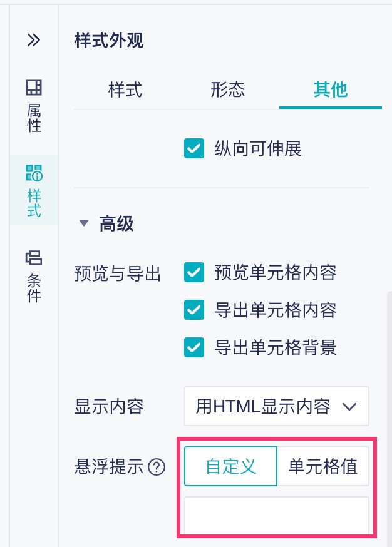Select the 样式 sidebar icon

[34, 173]
